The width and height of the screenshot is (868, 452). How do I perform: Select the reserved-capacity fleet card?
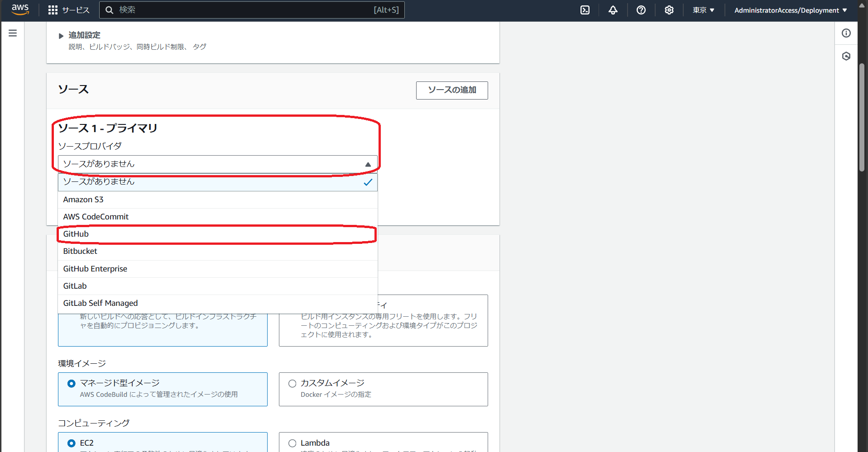[x=384, y=320]
